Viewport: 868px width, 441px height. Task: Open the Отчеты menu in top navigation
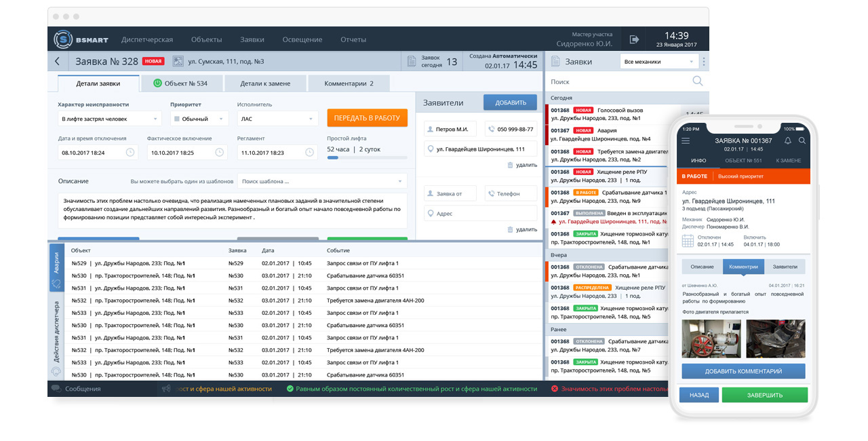tap(353, 39)
